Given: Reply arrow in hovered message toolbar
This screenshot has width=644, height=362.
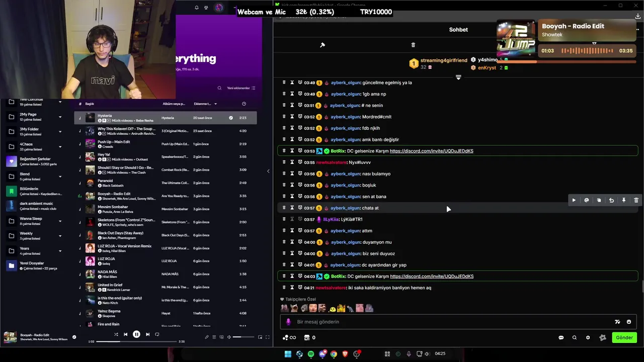Looking at the screenshot, I should tap(611, 200).
